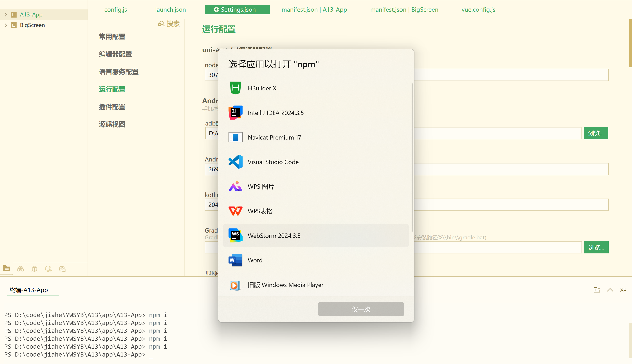Open 编辑器配置 settings section
This screenshot has width=632, height=364.
[115, 54]
